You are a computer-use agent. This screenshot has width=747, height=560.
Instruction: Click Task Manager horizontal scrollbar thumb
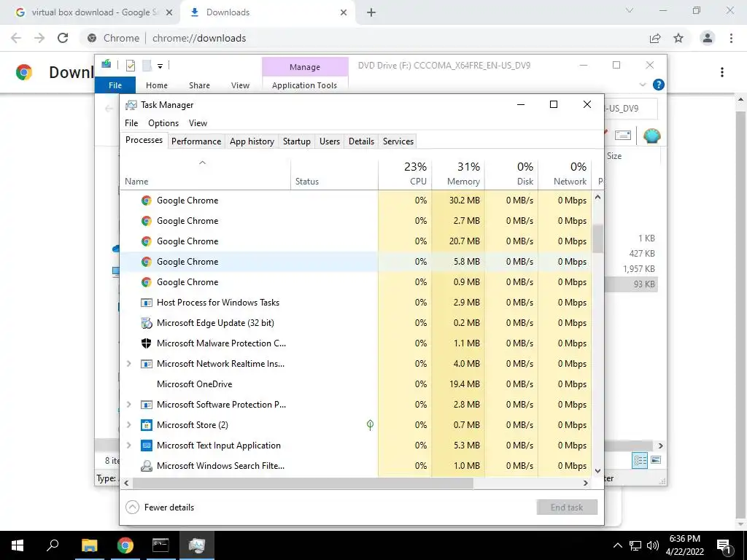point(303,483)
